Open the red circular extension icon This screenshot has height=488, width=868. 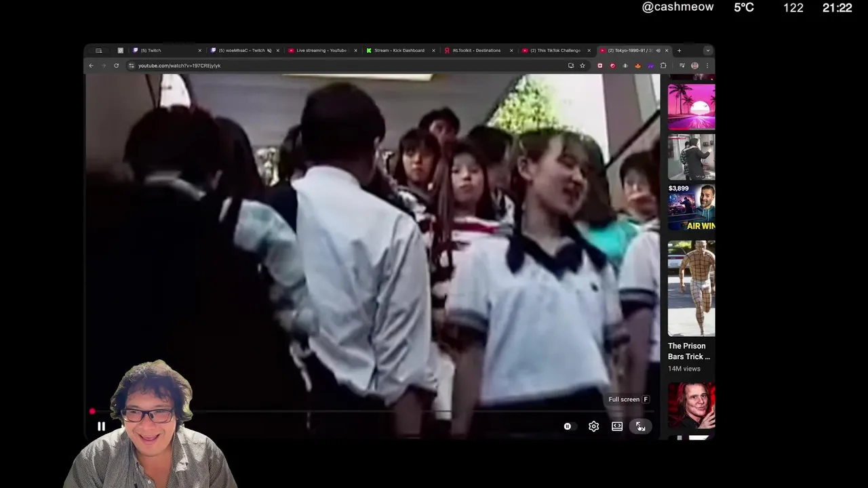pos(612,66)
